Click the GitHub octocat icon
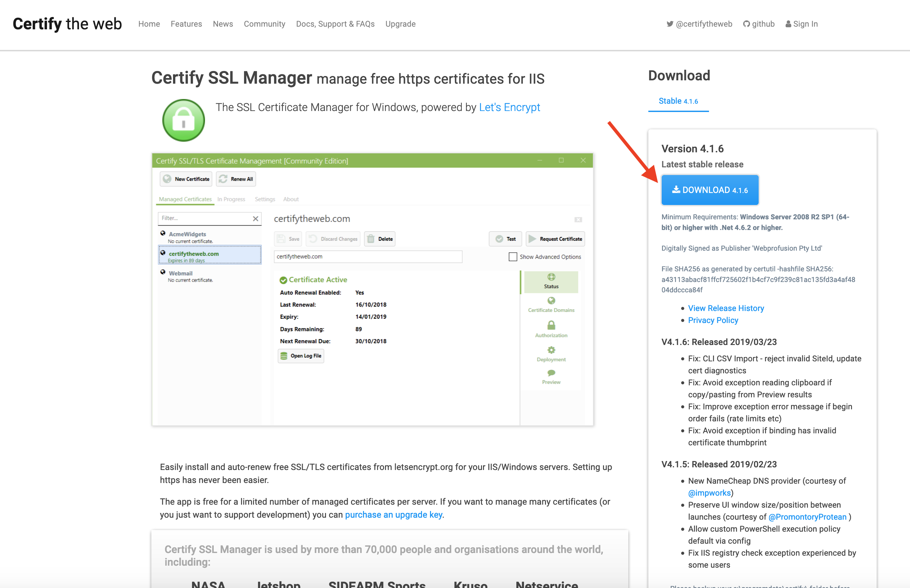This screenshot has height=588, width=910. pos(747,24)
